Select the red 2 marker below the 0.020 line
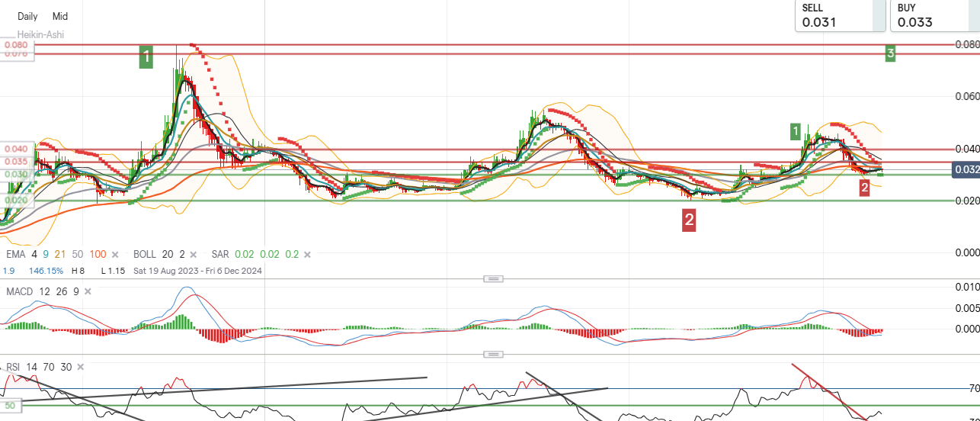 click(x=689, y=220)
